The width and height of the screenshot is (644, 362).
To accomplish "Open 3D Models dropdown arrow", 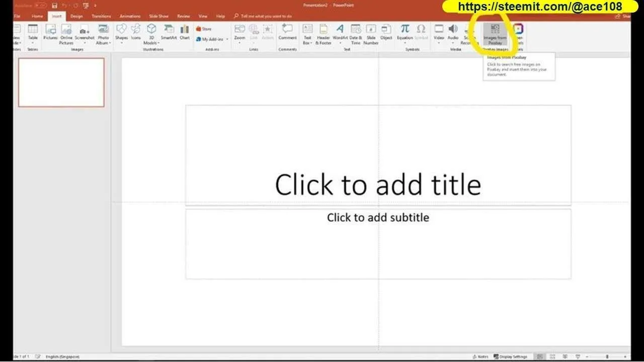I will (159, 43).
